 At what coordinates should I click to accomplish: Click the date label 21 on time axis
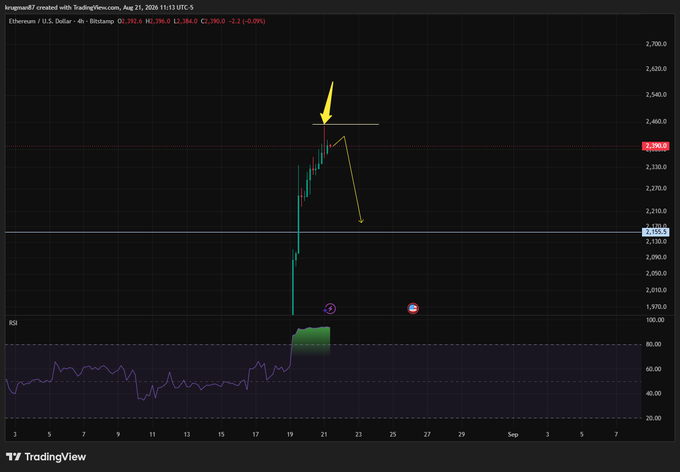[324, 434]
